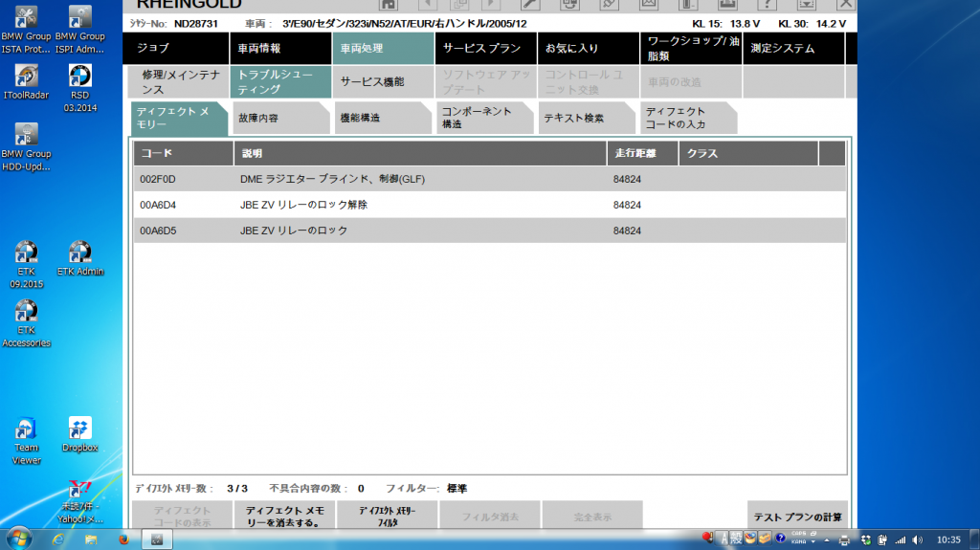Toggle CAPS indicator in language bar
This screenshot has height=550, width=980.
click(799, 534)
